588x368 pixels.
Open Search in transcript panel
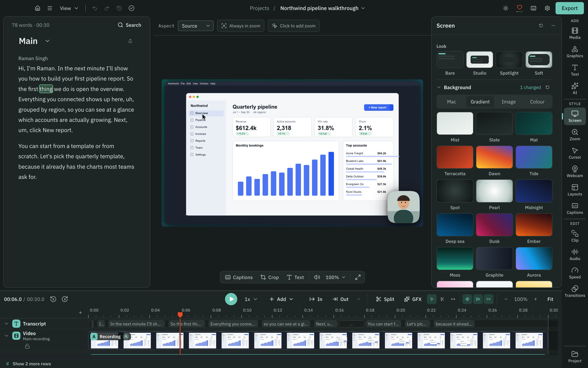click(129, 25)
